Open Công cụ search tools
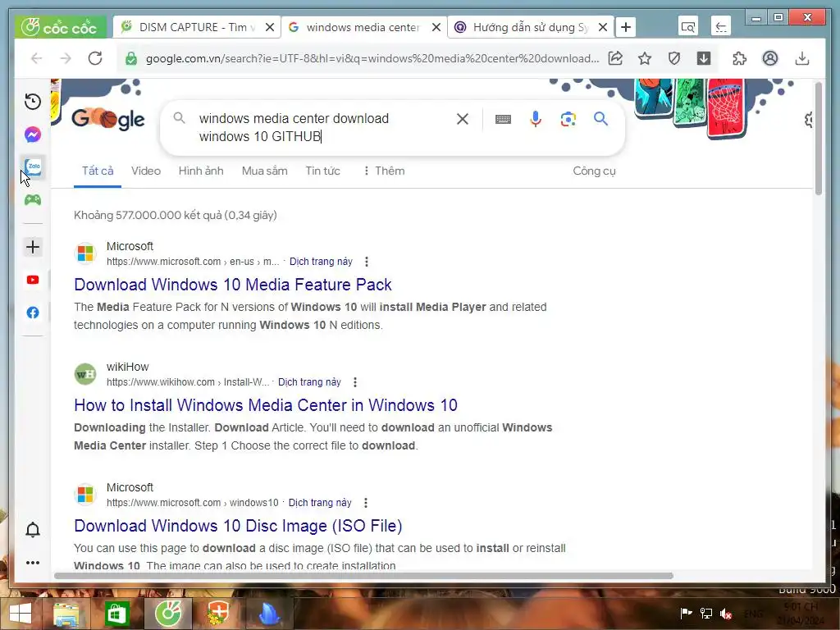This screenshot has height=630, width=840. (594, 171)
